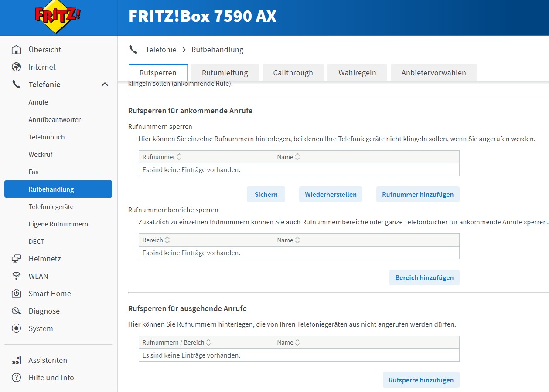The image size is (549, 392).
Task: Click the house icon beside Übersicht
Action: [16, 50]
